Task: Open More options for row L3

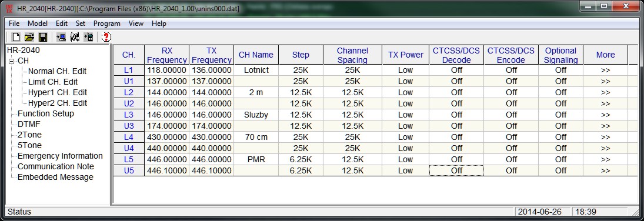Action: 605,115
